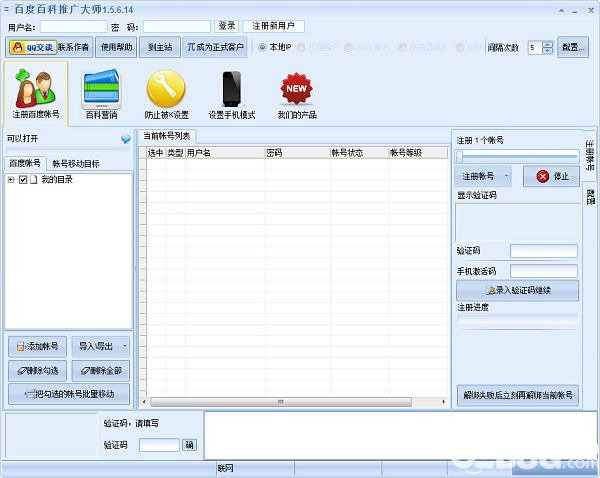
Task: Open the vertical 注册帐号 side tab
Action: 590,155
